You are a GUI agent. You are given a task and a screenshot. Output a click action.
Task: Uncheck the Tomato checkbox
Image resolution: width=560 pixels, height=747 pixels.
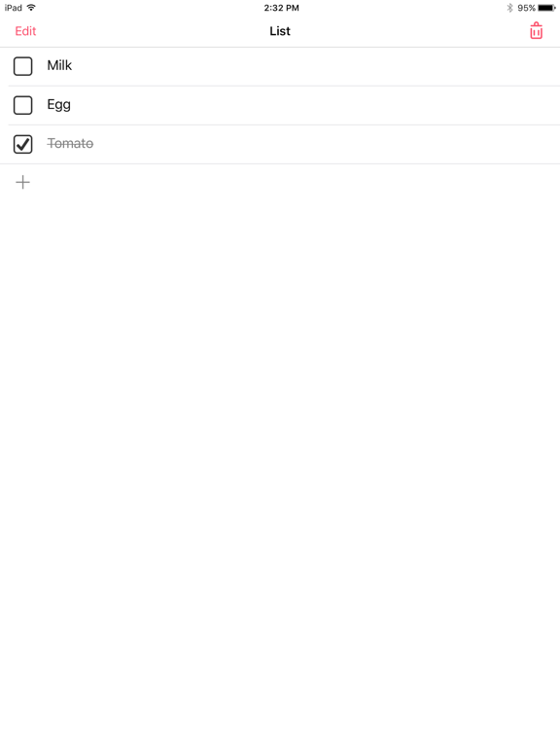click(23, 144)
